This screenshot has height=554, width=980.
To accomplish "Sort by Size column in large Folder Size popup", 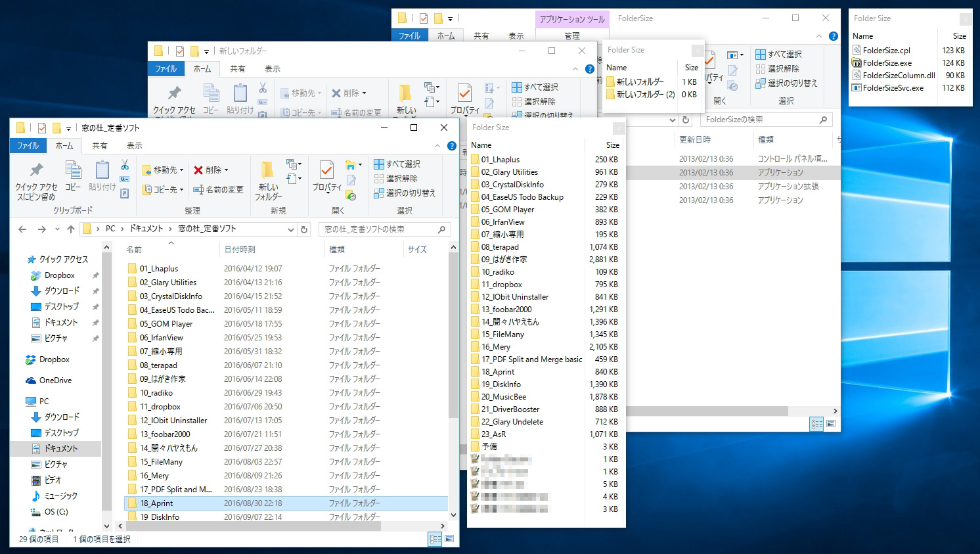I will (612, 145).
